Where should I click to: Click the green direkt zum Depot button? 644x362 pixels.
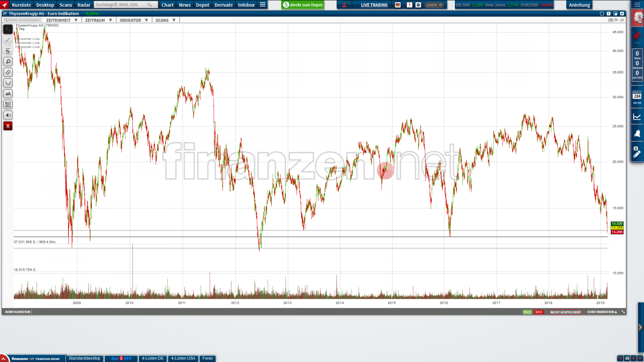(303, 5)
